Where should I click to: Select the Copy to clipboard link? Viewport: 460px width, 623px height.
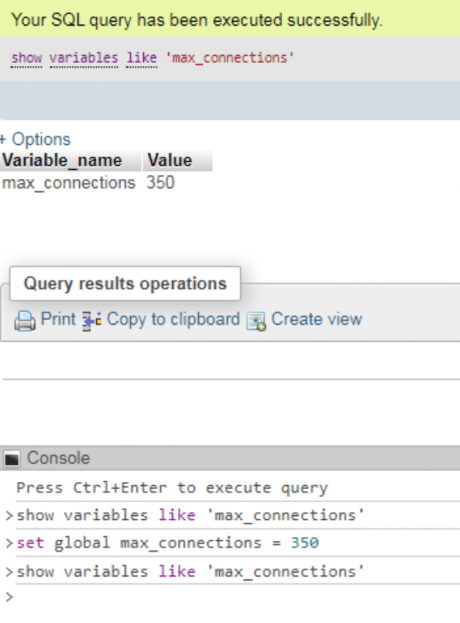tap(173, 319)
